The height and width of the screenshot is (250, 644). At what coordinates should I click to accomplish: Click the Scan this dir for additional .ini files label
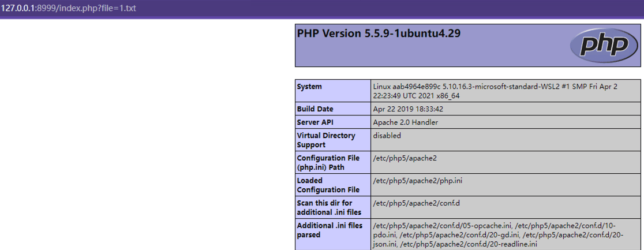pyautogui.click(x=329, y=208)
